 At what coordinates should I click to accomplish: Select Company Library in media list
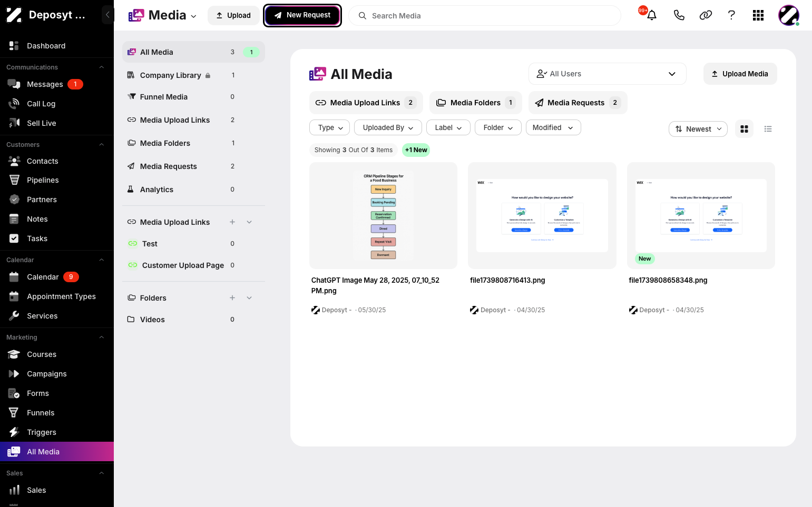193,75
